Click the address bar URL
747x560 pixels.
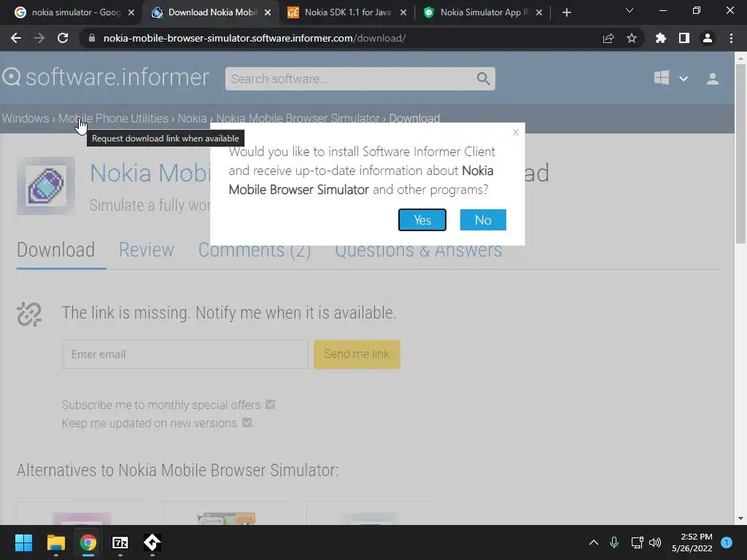coord(255,38)
